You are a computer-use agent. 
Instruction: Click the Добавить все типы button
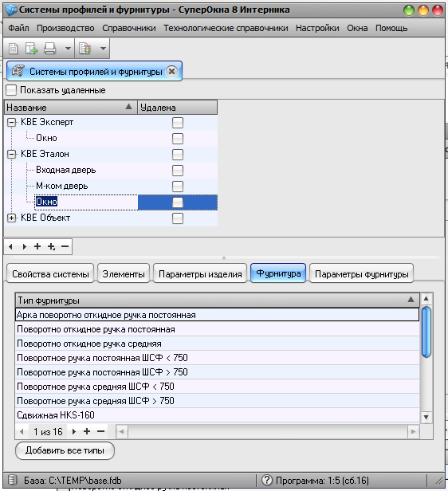[65, 450]
